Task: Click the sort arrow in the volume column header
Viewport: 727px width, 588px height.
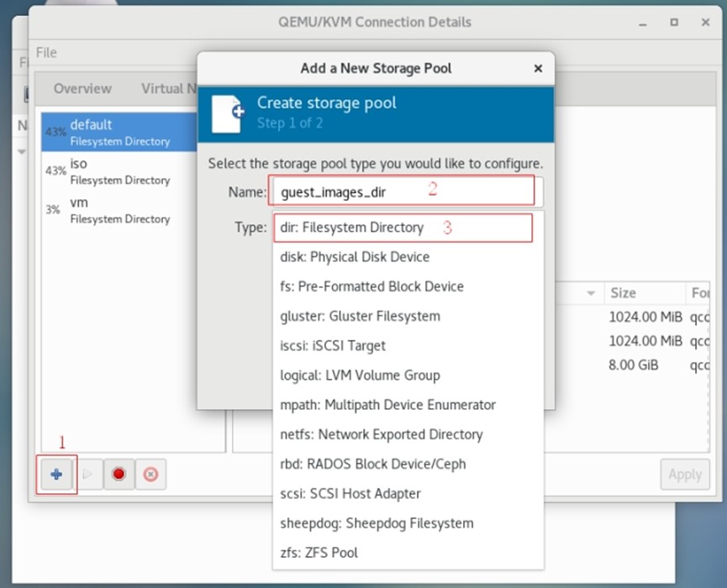Action: coord(591,293)
